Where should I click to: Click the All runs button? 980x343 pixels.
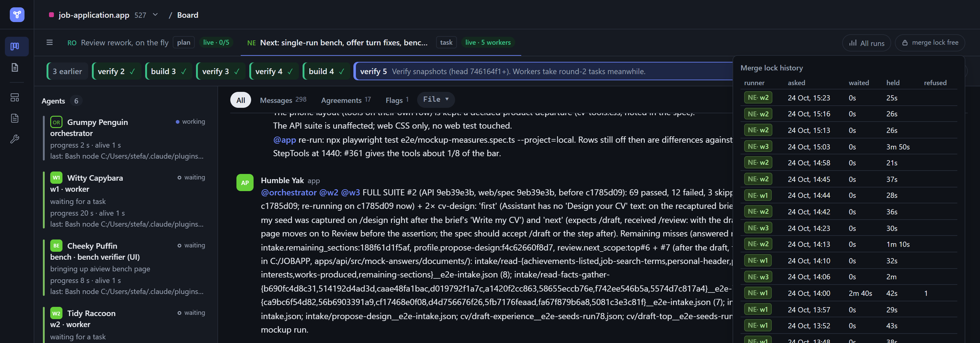tap(866, 43)
